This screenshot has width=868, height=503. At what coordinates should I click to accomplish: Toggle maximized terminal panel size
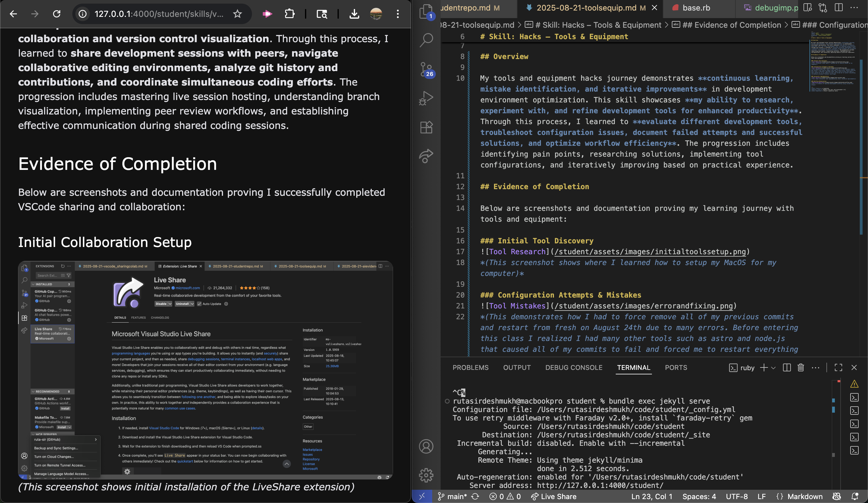tap(838, 368)
